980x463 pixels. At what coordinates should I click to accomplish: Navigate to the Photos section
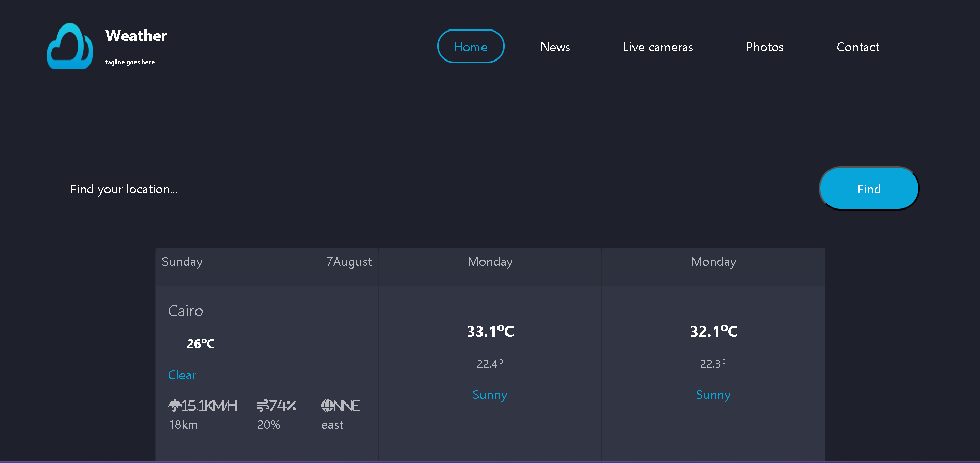(765, 47)
